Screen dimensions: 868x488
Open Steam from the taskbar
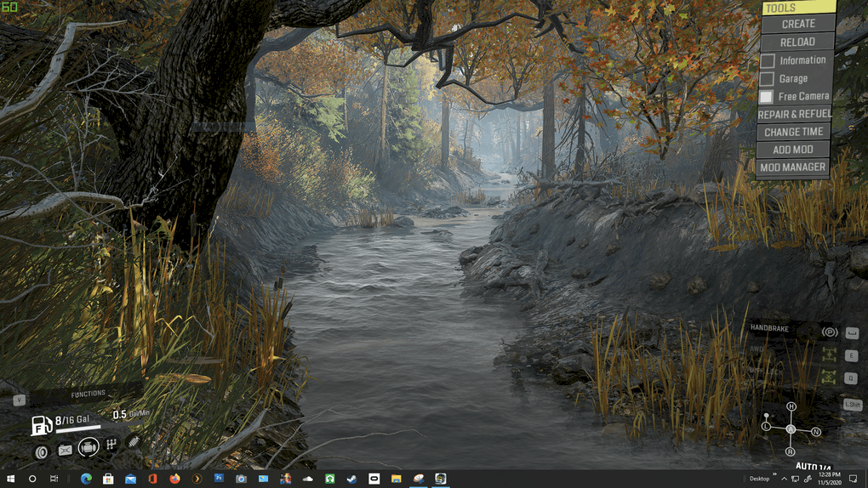click(351, 479)
